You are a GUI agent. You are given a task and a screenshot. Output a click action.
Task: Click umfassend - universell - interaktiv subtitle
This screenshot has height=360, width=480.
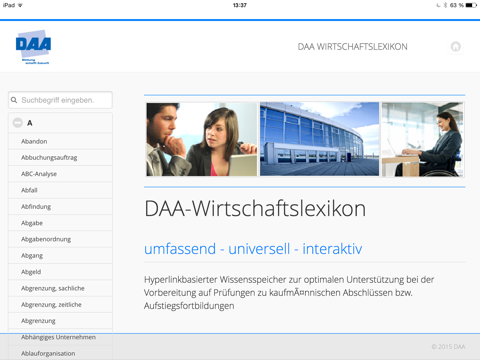tap(253, 249)
